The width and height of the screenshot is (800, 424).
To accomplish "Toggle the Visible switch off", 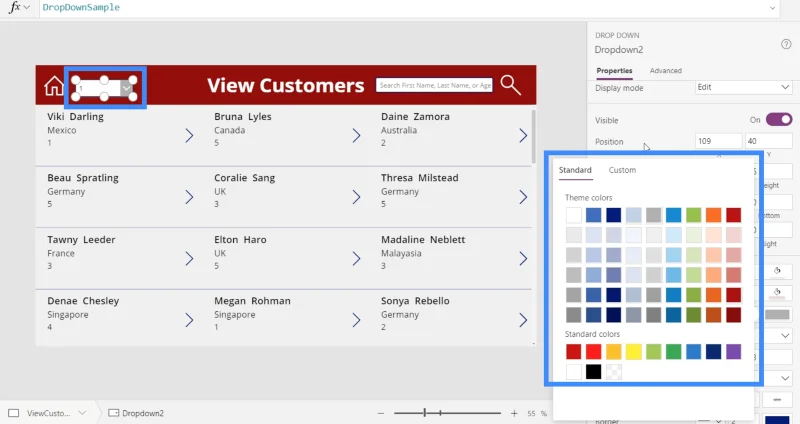I will [x=779, y=120].
